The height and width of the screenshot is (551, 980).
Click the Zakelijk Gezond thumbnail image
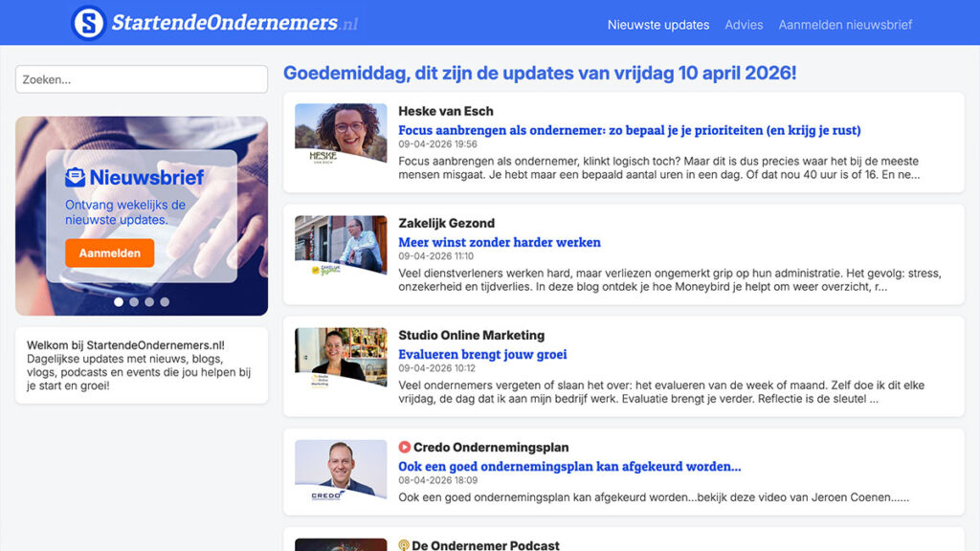(341, 246)
